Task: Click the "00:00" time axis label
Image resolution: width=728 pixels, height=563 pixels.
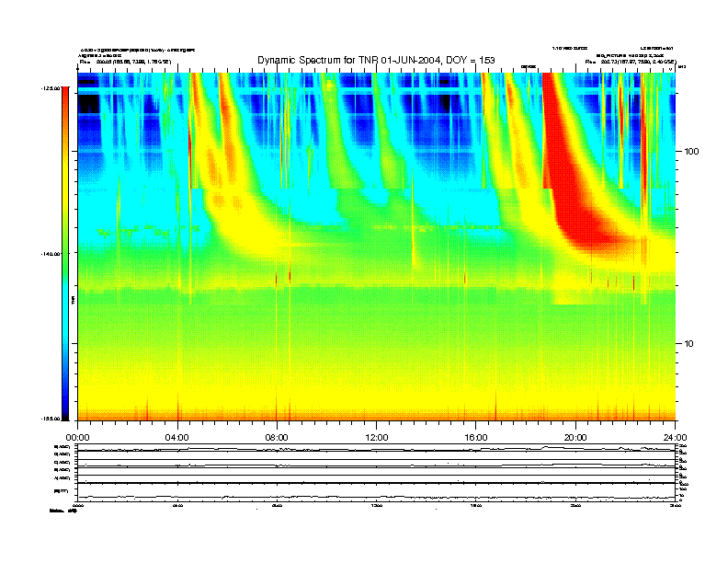Action: pos(77,438)
